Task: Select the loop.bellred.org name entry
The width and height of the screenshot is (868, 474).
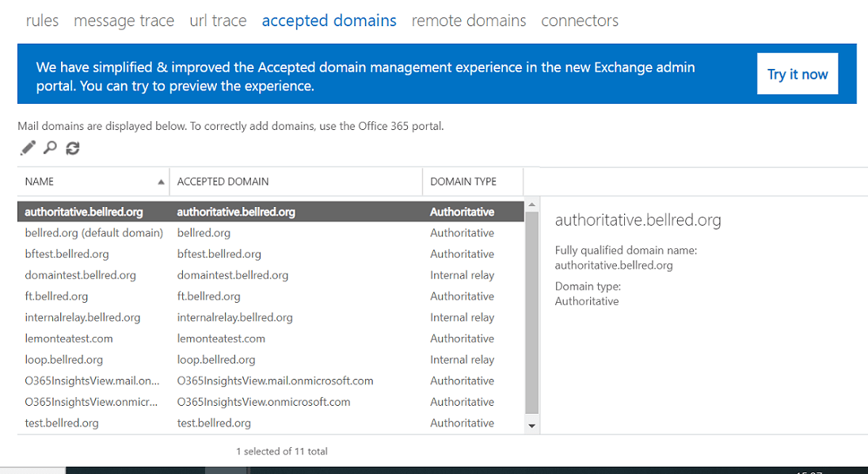Action: [x=63, y=359]
